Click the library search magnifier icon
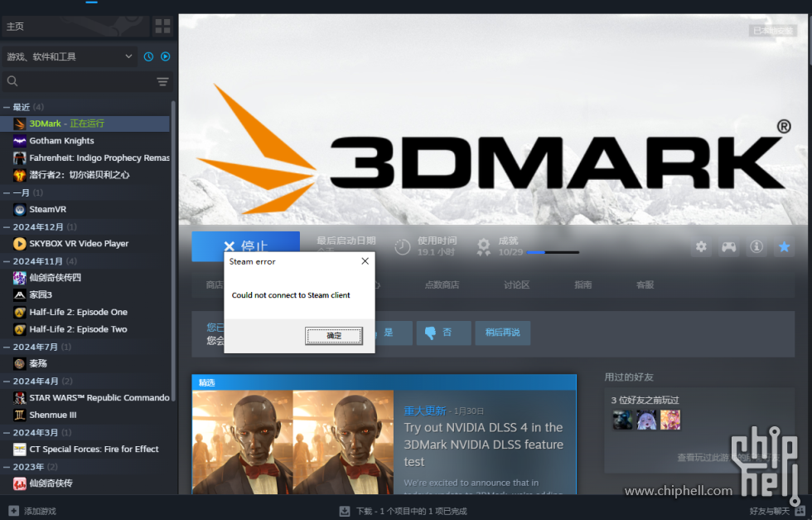812x520 pixels. click(x=12, y=81)
